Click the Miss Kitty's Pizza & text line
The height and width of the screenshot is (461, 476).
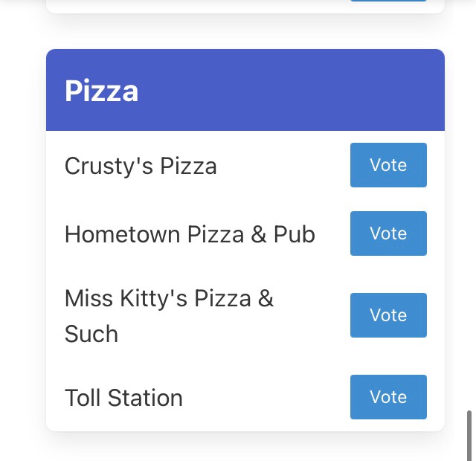coord(169,299)
